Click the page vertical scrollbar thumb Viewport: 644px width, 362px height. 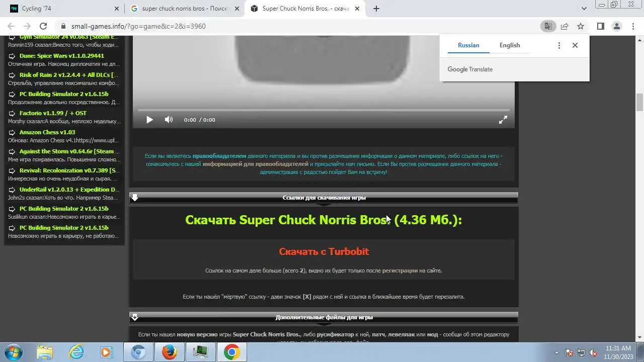pyautogui.click(x=639, y=102)
